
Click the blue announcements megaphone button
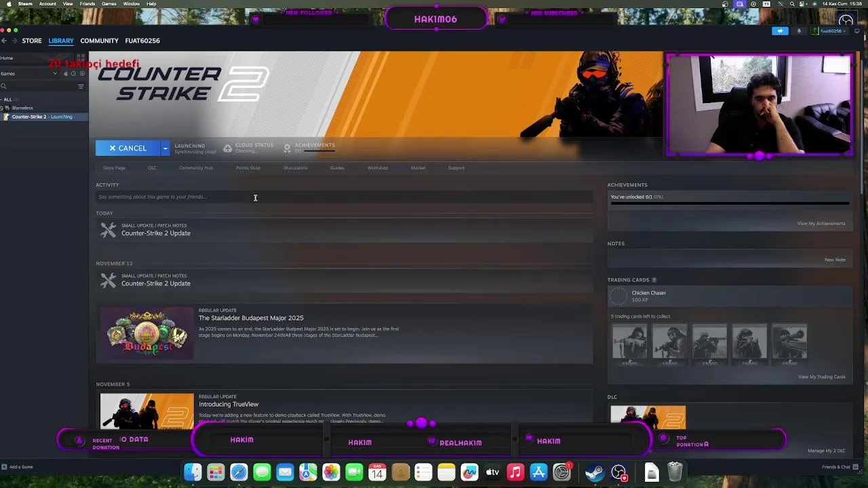780,30
